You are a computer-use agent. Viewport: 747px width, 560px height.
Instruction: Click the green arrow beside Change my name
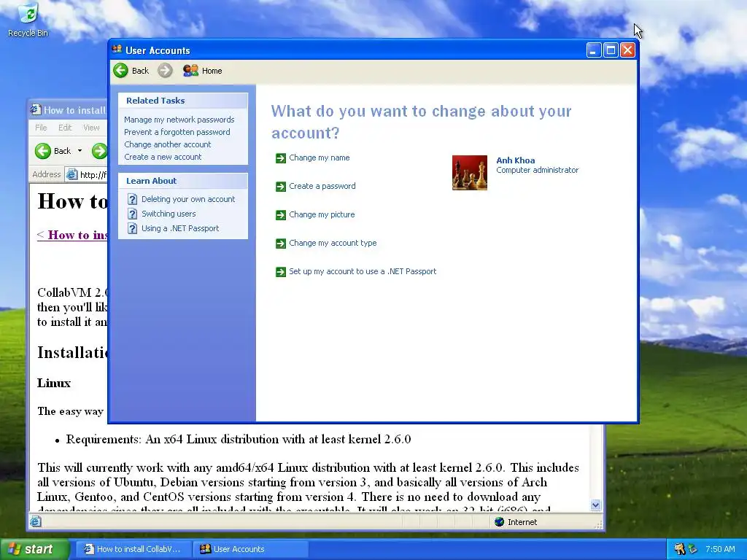pyautogui.click(x=281, y=158)
